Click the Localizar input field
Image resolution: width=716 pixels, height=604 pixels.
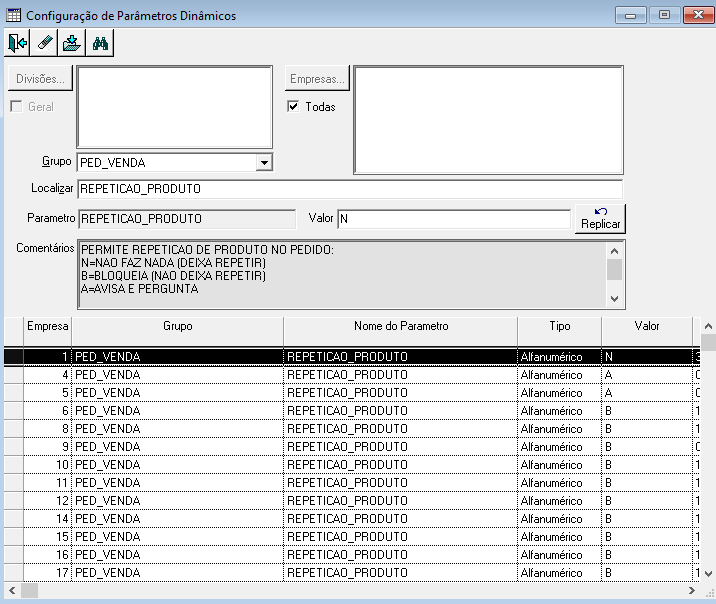[x=350, y=189]
